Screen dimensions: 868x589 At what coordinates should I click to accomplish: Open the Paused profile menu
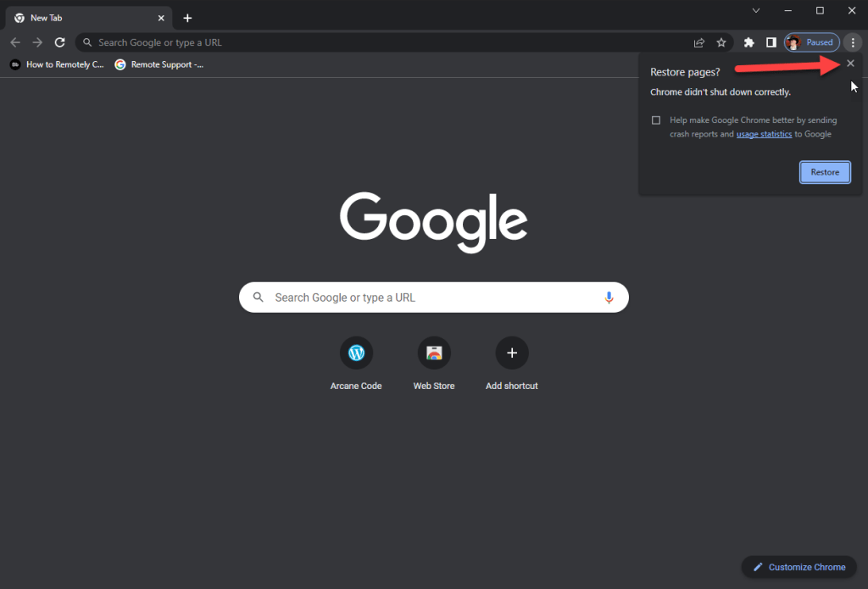pyautogui.click(x=811, y=42)
